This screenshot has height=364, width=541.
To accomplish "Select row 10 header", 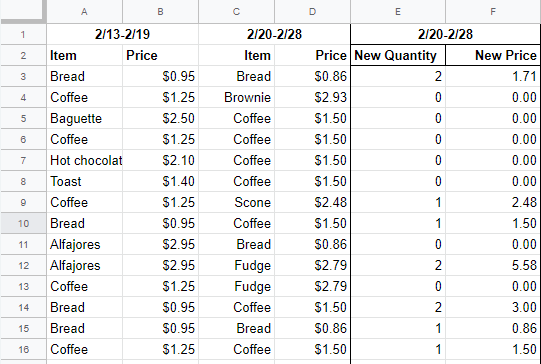I will pos(23,223).
